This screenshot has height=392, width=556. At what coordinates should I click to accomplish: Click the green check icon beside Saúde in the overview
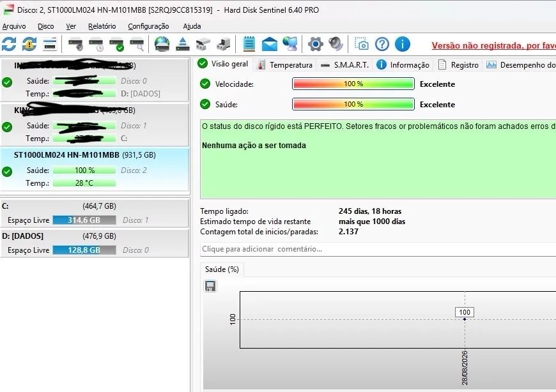[205, 104]
